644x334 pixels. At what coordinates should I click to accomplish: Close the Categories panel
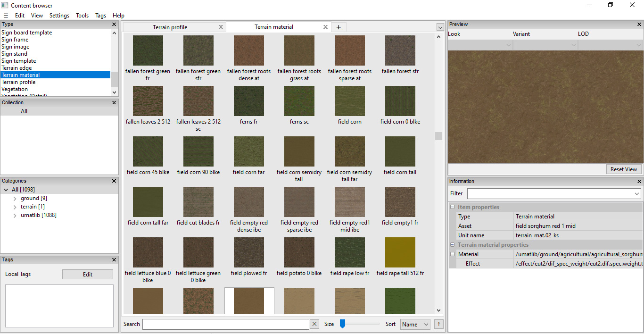[x=114, y=181]
